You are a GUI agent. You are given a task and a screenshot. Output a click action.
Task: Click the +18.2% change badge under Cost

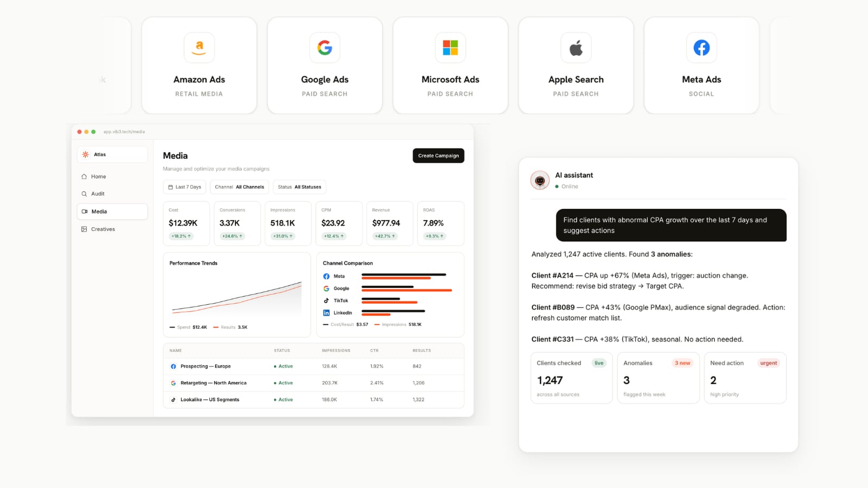pos(181,236)
